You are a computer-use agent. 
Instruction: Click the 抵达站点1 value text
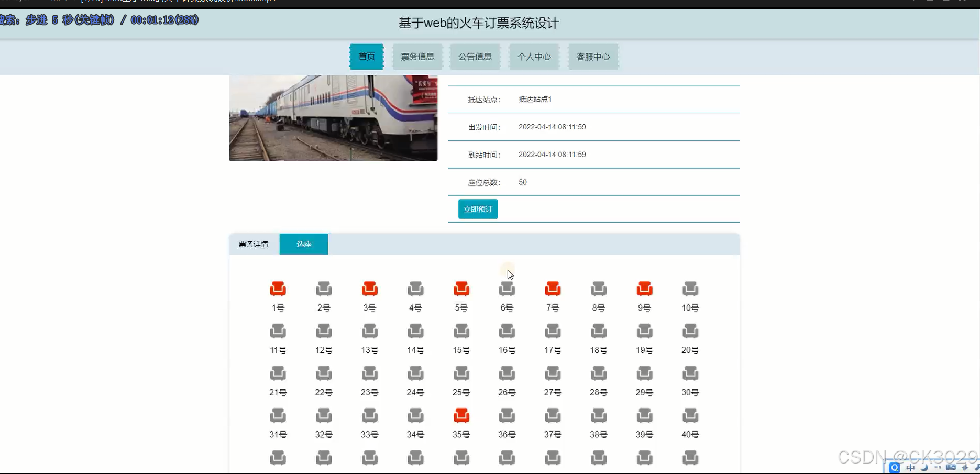[535, 99]
